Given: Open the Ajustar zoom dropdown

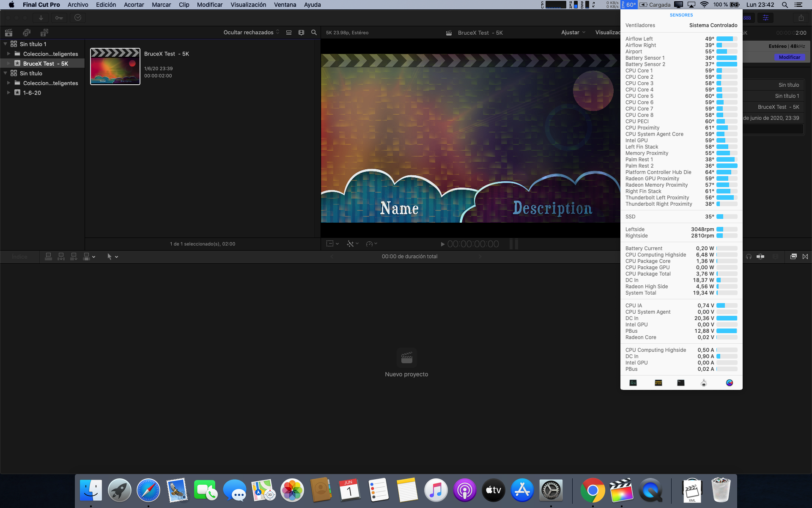Looking at the screenshot, I should (573, 33).
